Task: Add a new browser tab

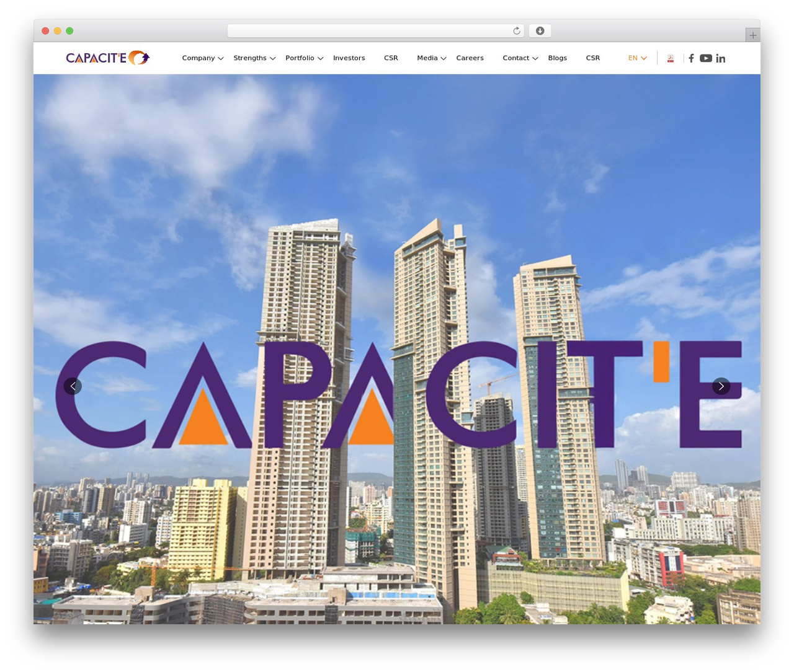Action: pos(752,35)
